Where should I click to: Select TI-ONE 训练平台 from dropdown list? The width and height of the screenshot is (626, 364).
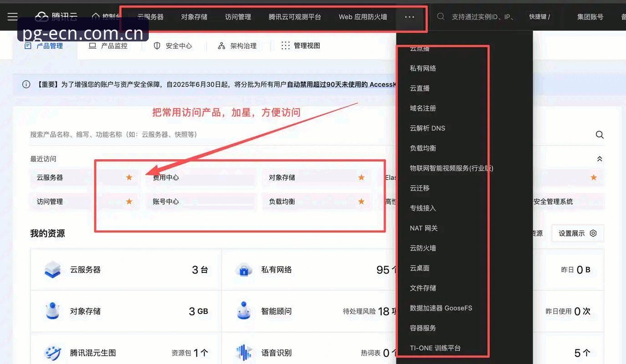(x=435, y=348)
